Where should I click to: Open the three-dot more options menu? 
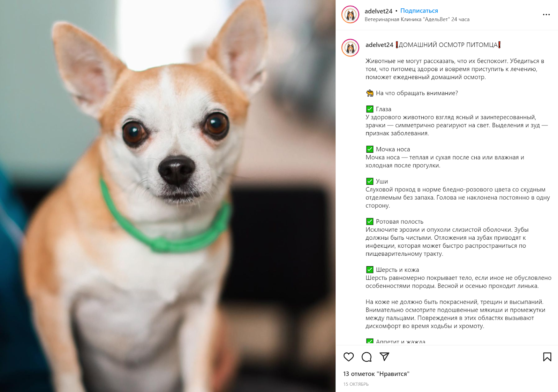pos(546,15)
